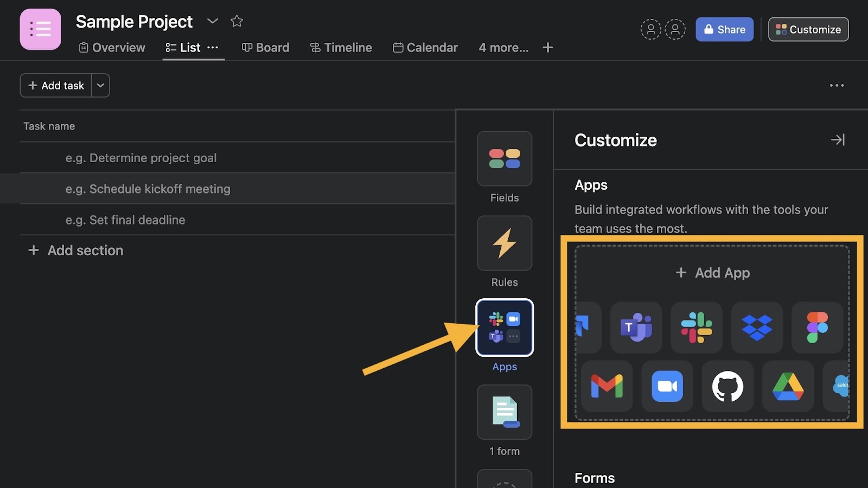Open the Fields customization section

pyautogui.click(x=505, y=159)
